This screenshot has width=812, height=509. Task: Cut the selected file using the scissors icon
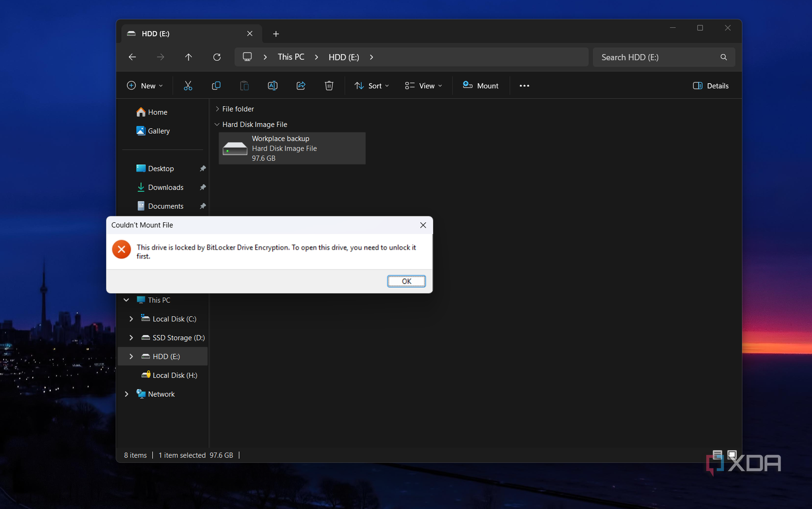[x=188, y=85]
